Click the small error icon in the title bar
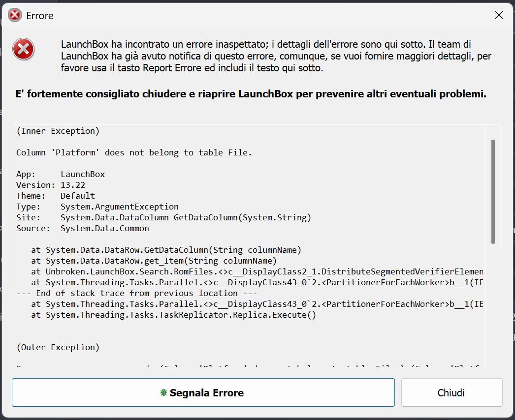 [15, 15]
